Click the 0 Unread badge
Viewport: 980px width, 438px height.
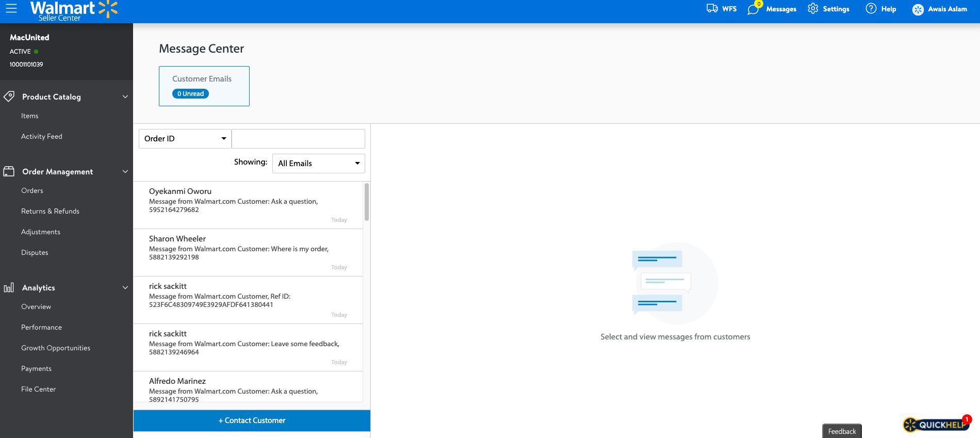click(190, 94)
